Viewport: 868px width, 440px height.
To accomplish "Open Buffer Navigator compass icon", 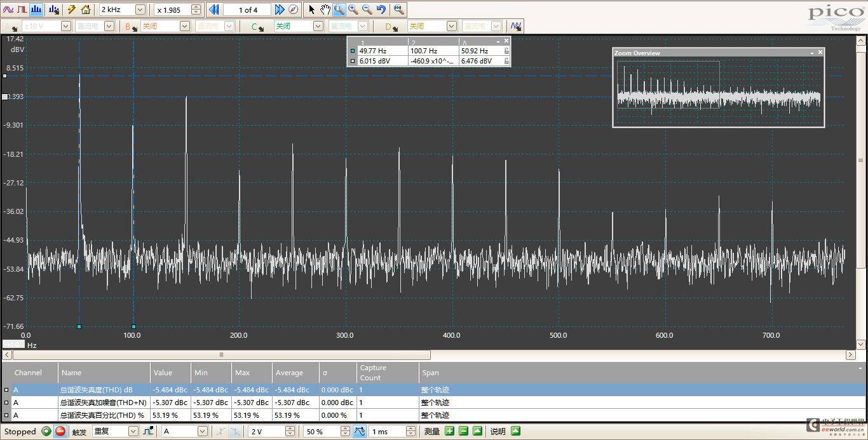I will click(x=293, y=10).
